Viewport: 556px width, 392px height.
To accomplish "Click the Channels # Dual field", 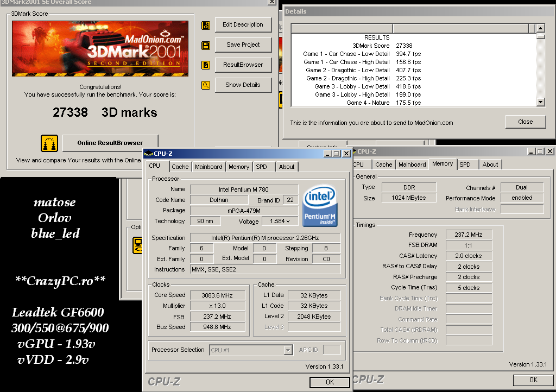I will pos(522,187).
